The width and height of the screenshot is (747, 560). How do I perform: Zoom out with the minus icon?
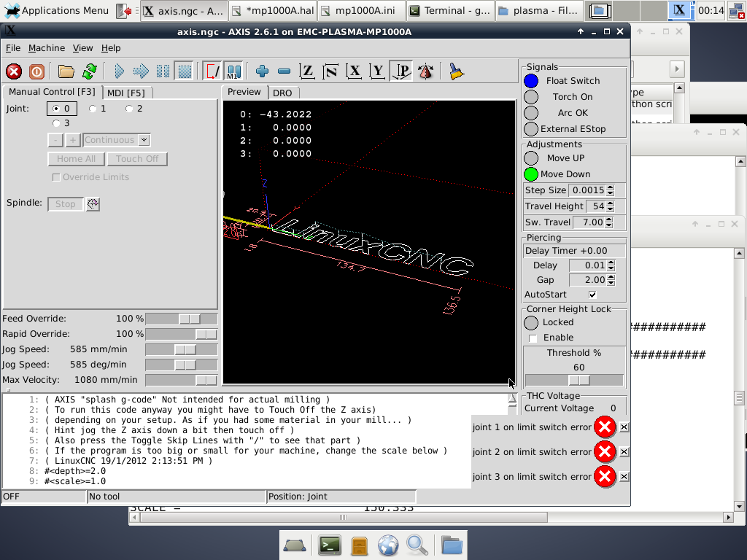click(285, 72)
